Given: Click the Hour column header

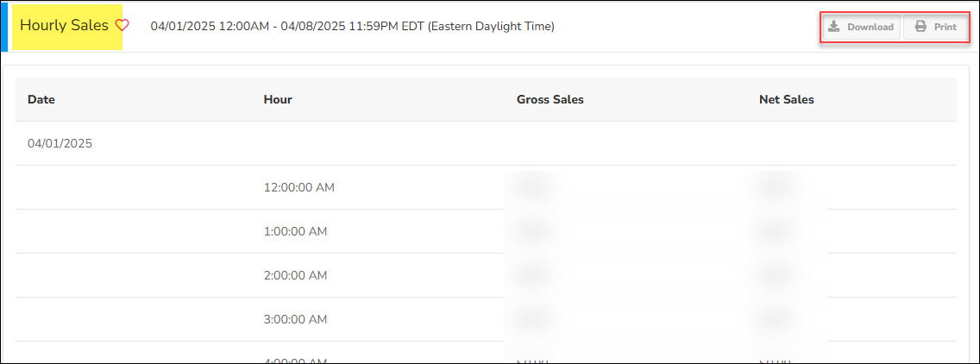Looking at the screenshot, I should click(278, 99).
